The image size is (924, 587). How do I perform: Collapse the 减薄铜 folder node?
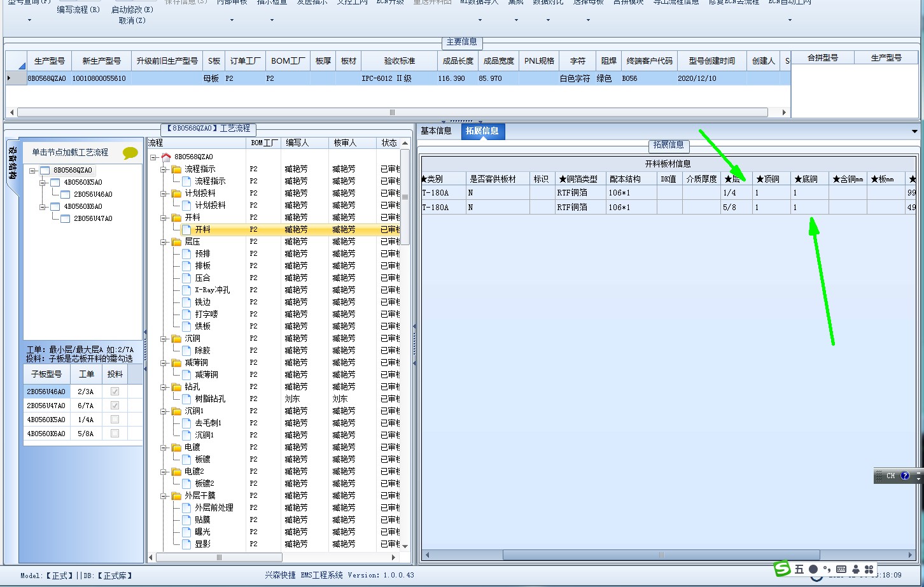pyautogui.click(x=164, y=362)
